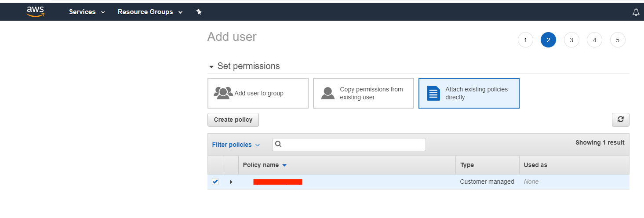Screen dimensions: 644x218
Task: Uncheck the customer managed policy checkbox
Action: [215, 182]
